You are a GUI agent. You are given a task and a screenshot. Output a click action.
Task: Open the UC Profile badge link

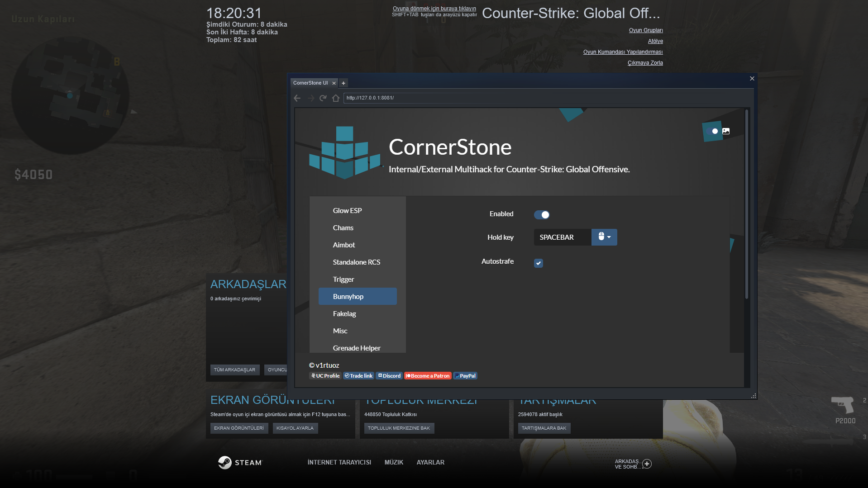point(325,376)
